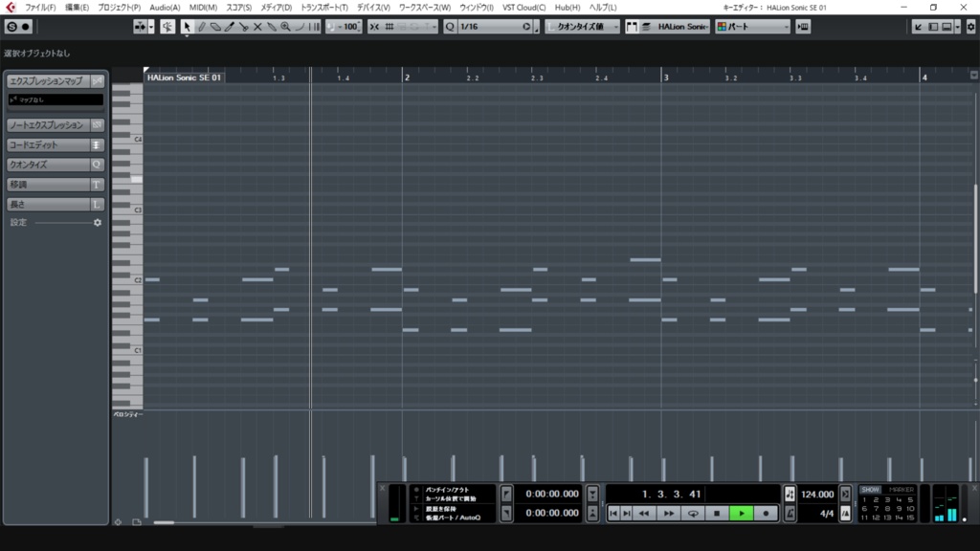980x551 pixels.
Task: Open 編集(E) menu
Action: (77, 8)
